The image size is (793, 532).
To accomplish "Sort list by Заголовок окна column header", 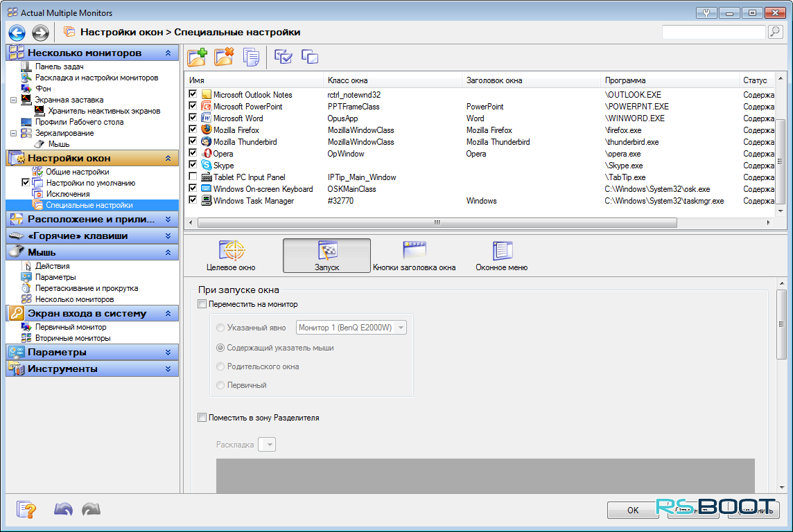I will (531, 80).
